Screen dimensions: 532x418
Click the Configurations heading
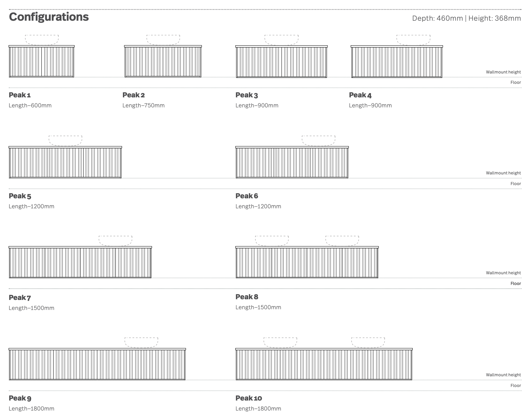[49, 17]
